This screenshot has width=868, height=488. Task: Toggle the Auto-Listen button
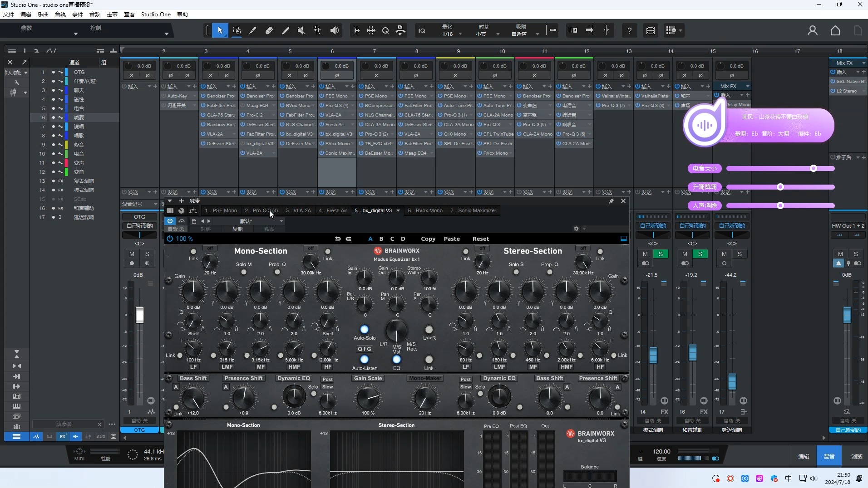point(364,360)
